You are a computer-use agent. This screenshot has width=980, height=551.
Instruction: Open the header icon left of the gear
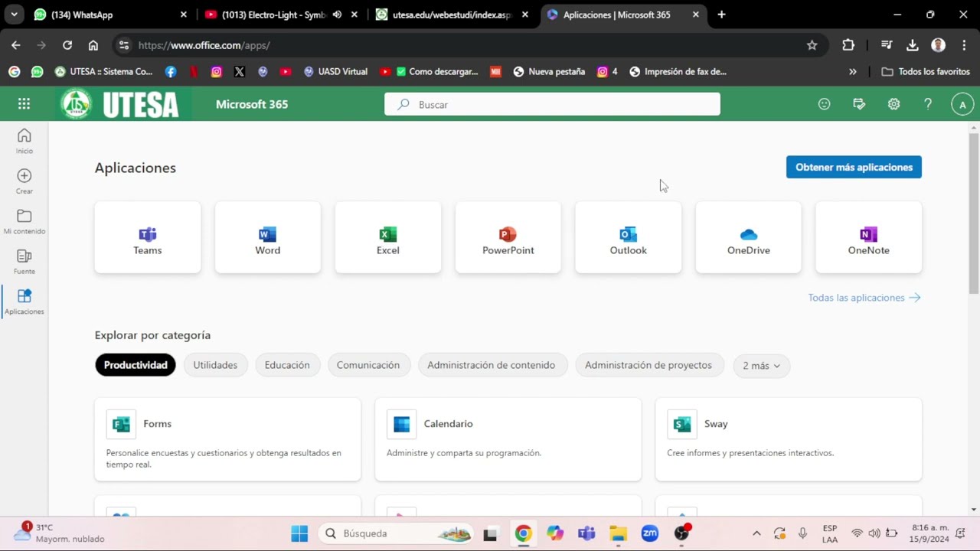point(859,104)
